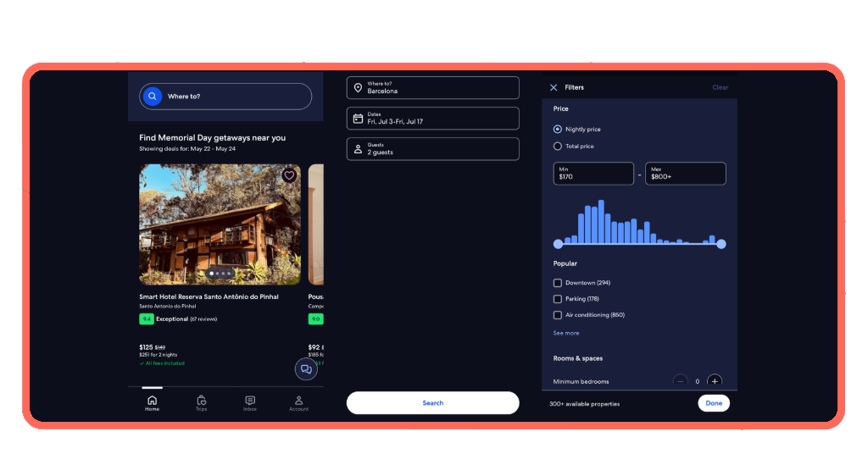
Task: Open Smart Hotel Reserva Santo Antônio do Pinhal title
Action: 209,296
